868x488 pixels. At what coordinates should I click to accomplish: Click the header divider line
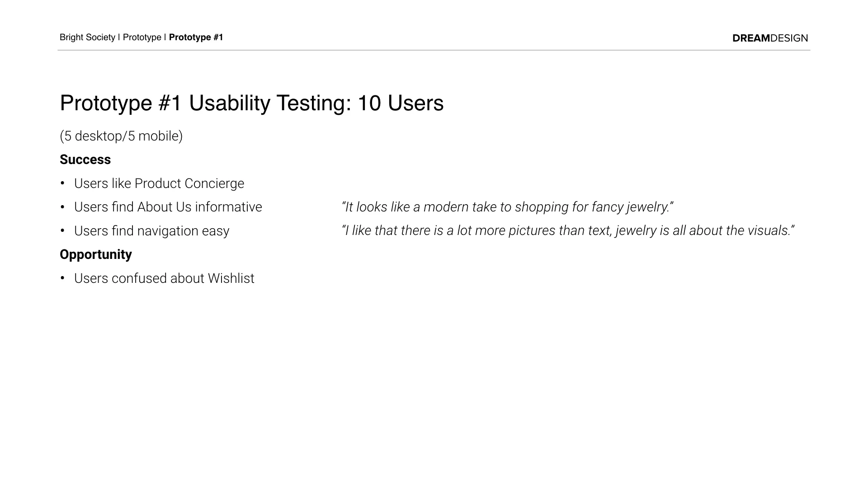[x=434, y=50]
